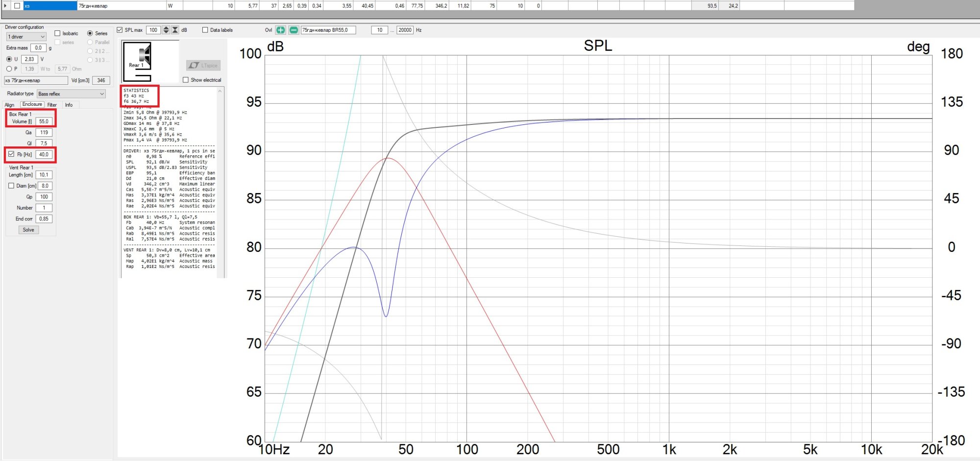Click the Zmax 34,5 Ohm line
This screenshot has width=980, height=461.
pyautogui.click(x=152, y=118)
